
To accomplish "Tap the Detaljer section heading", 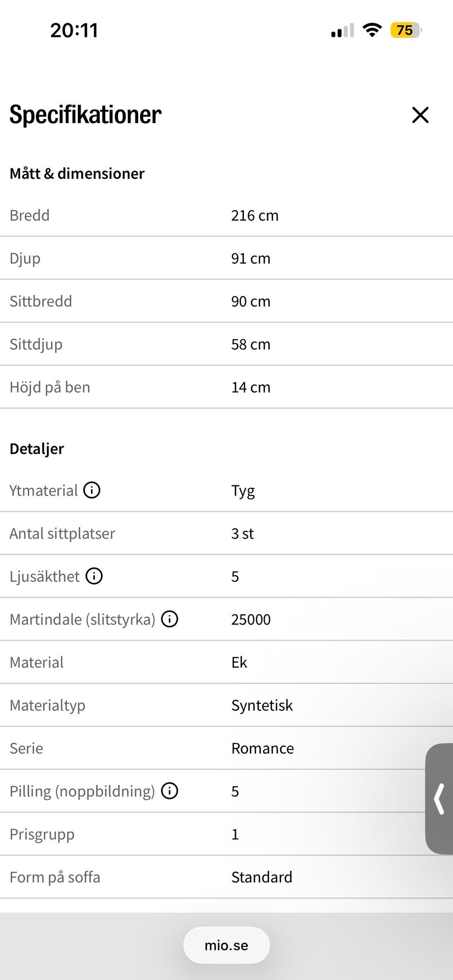I will [x=37, y=448].
